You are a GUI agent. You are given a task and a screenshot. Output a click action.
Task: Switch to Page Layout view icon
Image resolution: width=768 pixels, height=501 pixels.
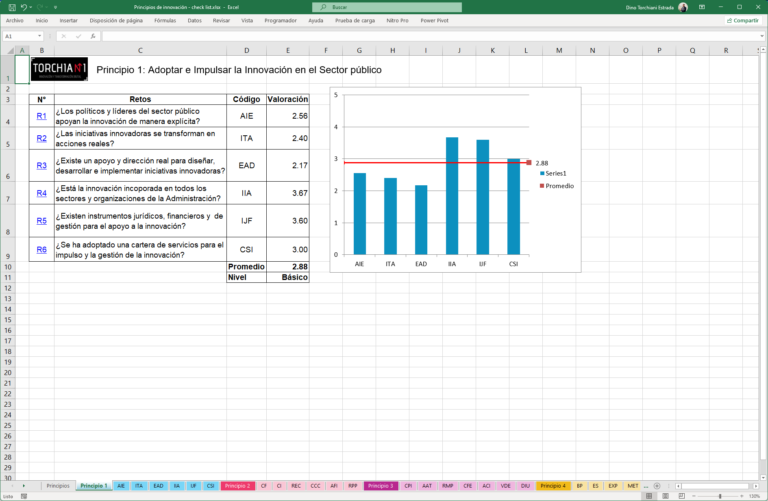tap(665, 496)
